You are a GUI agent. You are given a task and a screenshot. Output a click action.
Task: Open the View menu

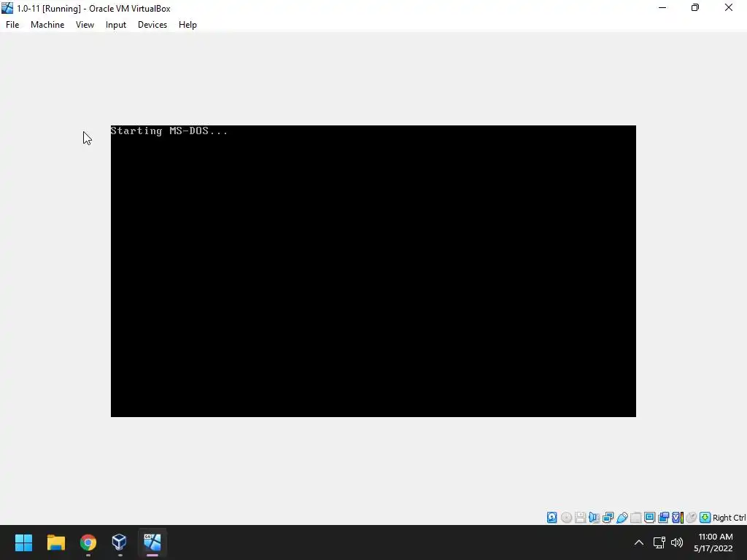click(85, 25)
